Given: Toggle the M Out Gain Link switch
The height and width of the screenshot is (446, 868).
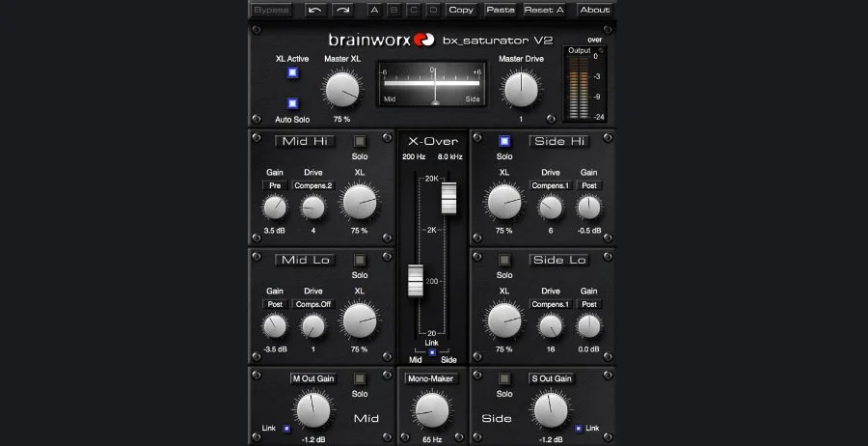Looking at the screenshot, I should pos(286,429).
